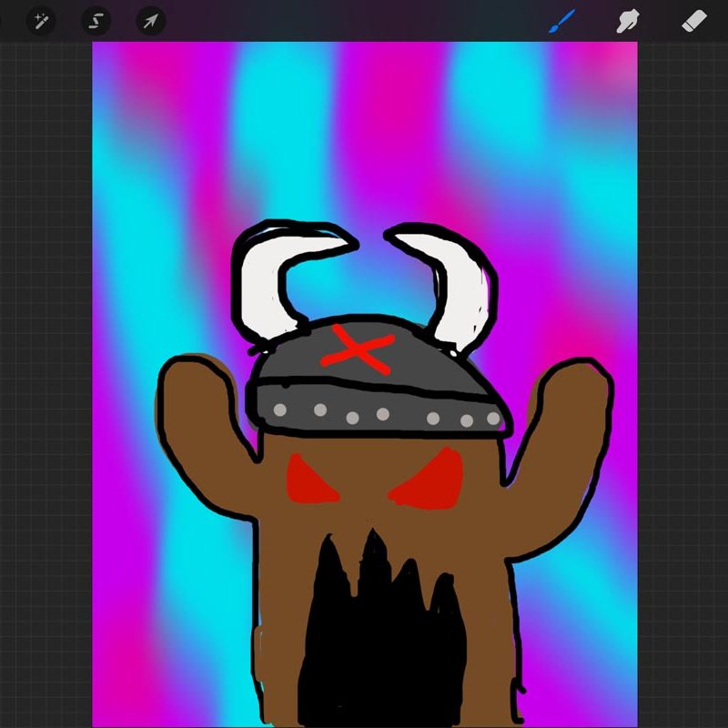
Task: Tap the red X on the helmet
Action: pyautogui.click(x=357, y=349)
